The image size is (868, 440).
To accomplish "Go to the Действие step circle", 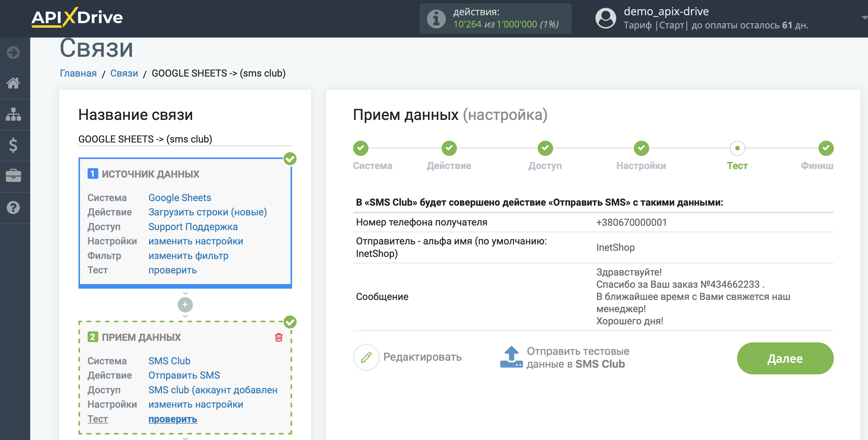I will pyautogui.click(x=449, y=148).
